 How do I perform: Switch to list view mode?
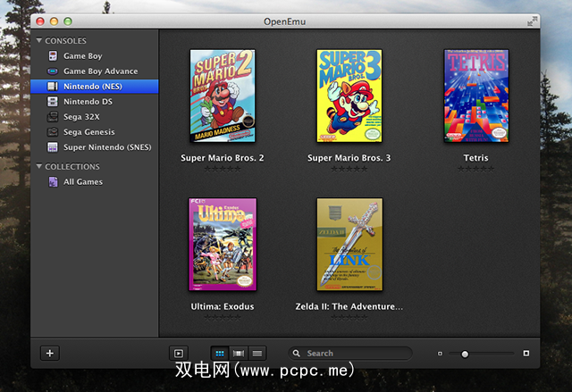point(257,354)
